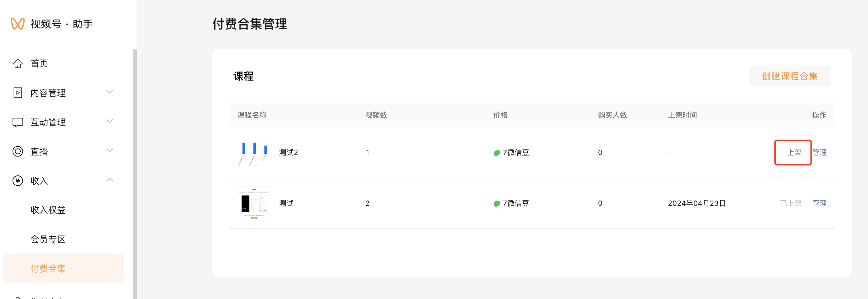Click the 视频号助手 logo icon
868x299 pixels.
coord(18,24)
